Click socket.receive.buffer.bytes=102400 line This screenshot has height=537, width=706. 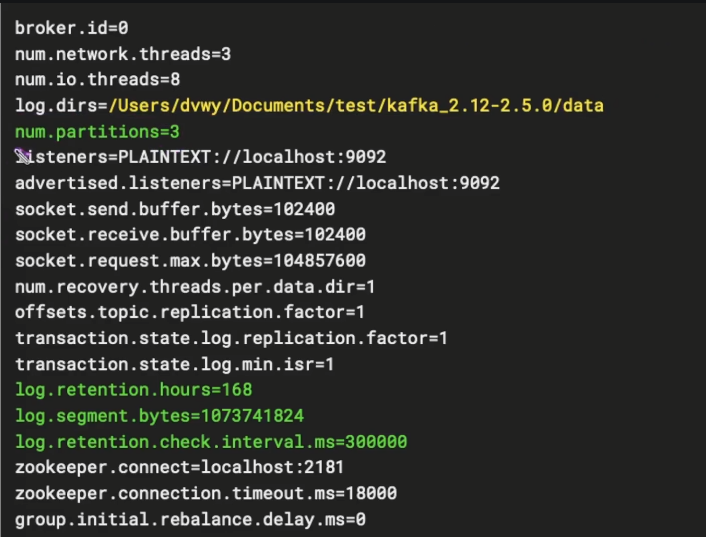click(190, 235)
